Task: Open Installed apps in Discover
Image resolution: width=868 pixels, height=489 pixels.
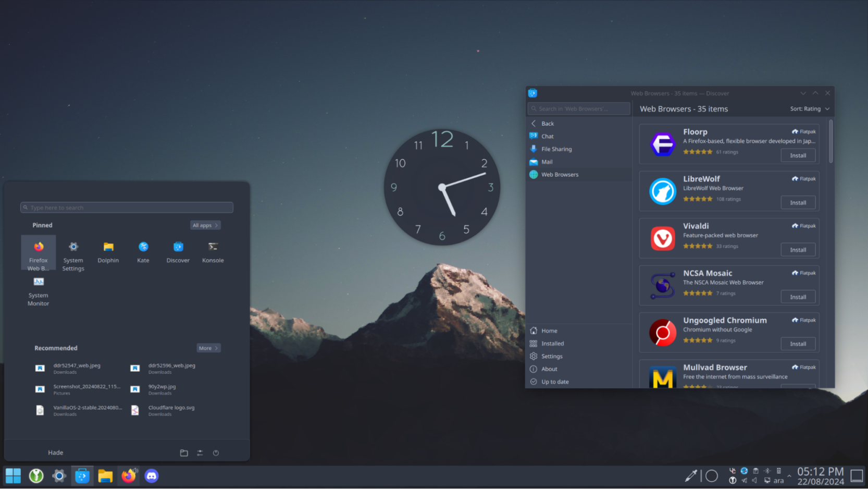Action: coord(579,344)
